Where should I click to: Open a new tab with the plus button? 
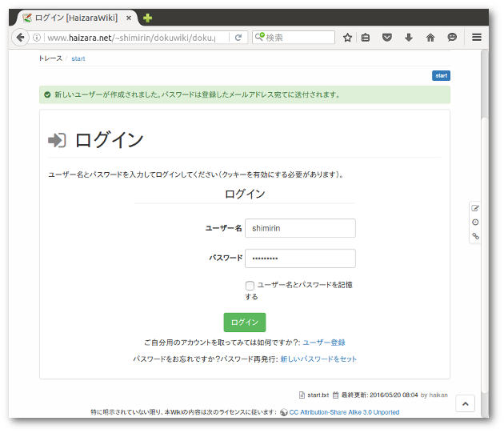click(x=148, y=18)
